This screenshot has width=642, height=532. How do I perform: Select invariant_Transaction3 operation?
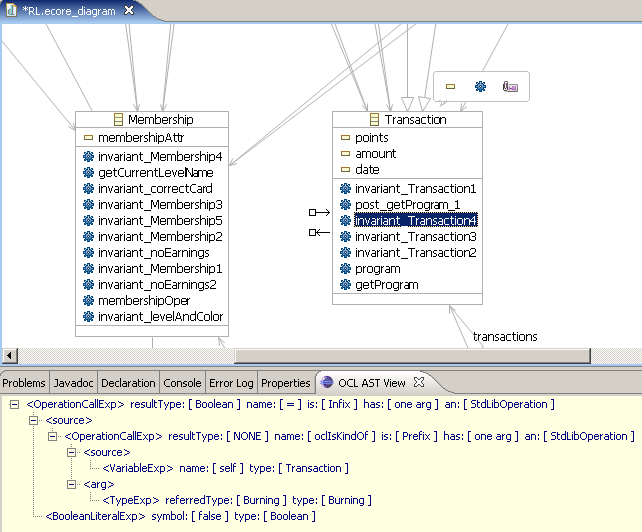click(x=416, y=237)
